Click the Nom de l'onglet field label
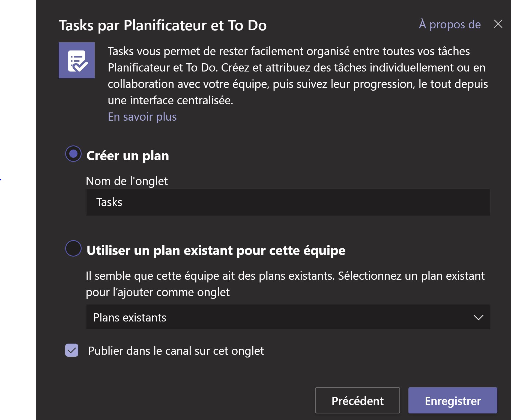Image resolution: width=511 pixels, height=420 pixels. click(x=127, y=181)
